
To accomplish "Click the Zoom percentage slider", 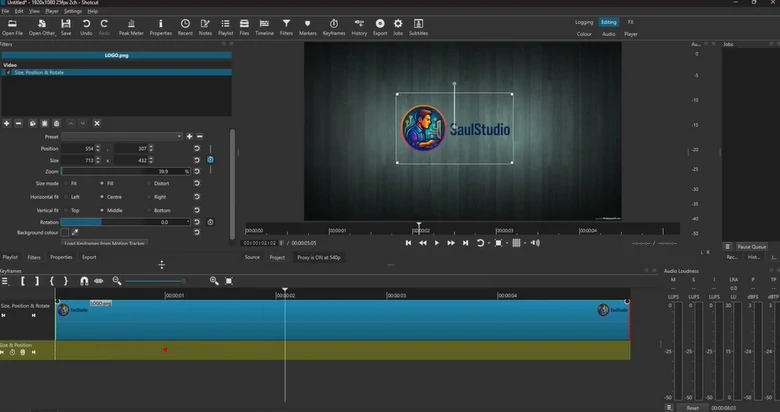I will [125, 171].
